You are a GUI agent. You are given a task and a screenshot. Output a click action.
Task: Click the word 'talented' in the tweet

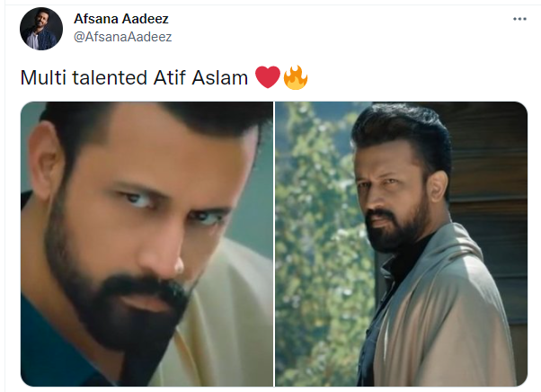click(110, 77)
